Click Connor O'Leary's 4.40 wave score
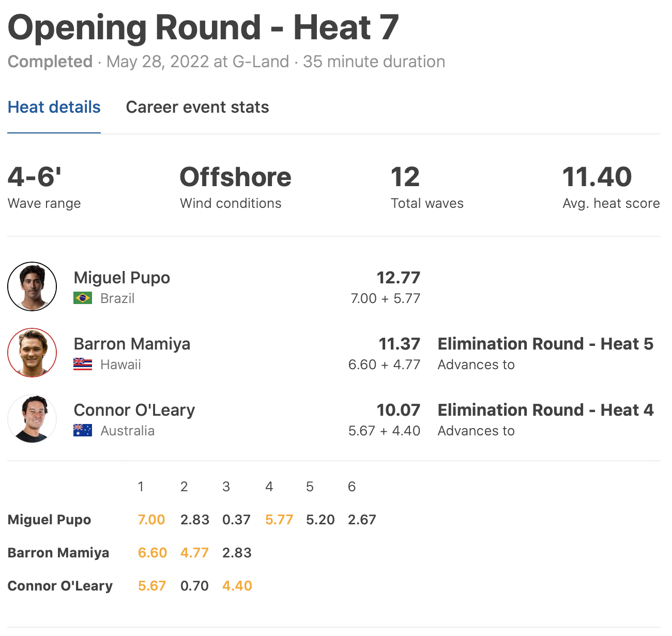 pos(237,586)
